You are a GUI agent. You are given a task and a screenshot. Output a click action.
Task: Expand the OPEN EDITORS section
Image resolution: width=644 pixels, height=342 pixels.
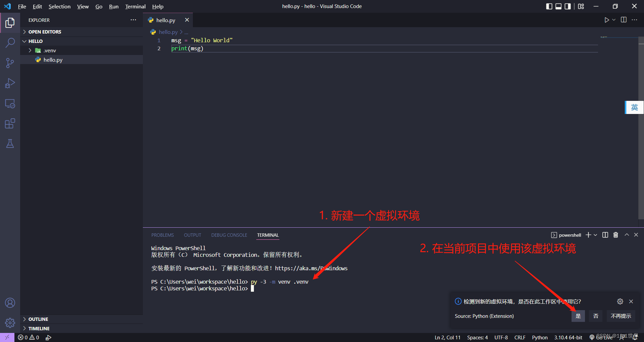point(82,32)
